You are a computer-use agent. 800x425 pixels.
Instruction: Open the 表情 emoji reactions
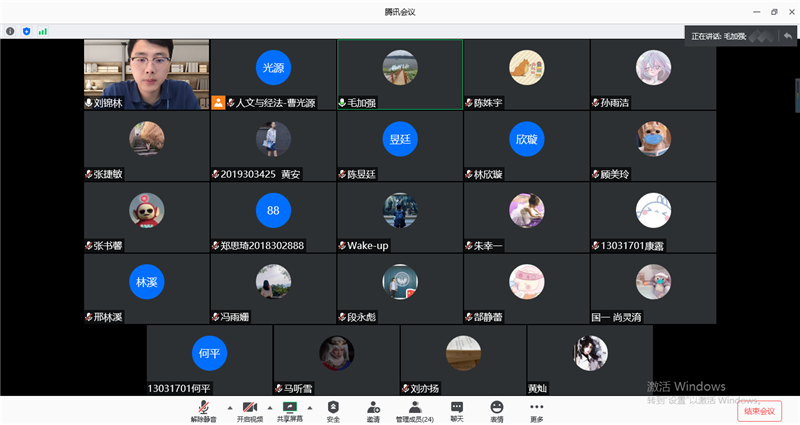[496, 411]
